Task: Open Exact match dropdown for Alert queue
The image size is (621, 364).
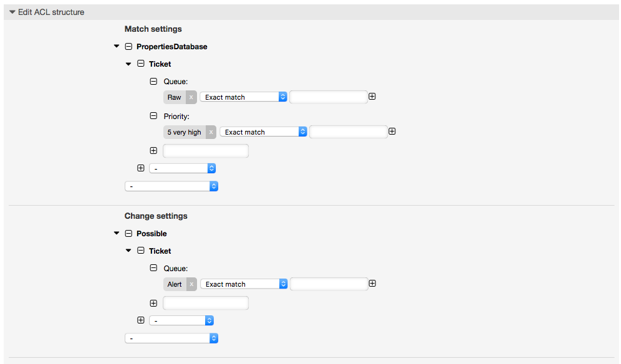Action: (x=243, y=284)
